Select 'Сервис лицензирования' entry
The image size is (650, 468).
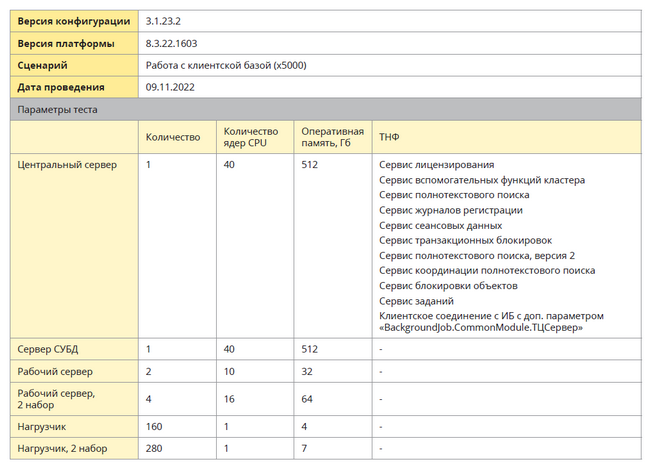tap(437, 165)
